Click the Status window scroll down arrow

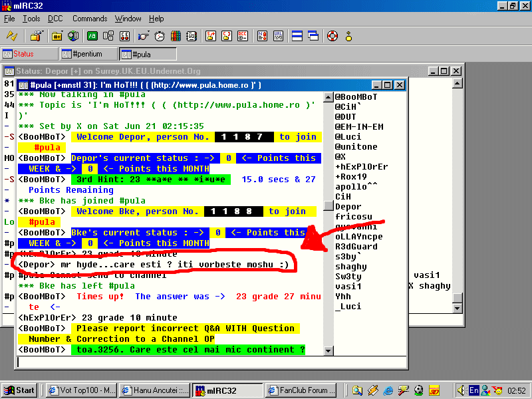[458, 308]
